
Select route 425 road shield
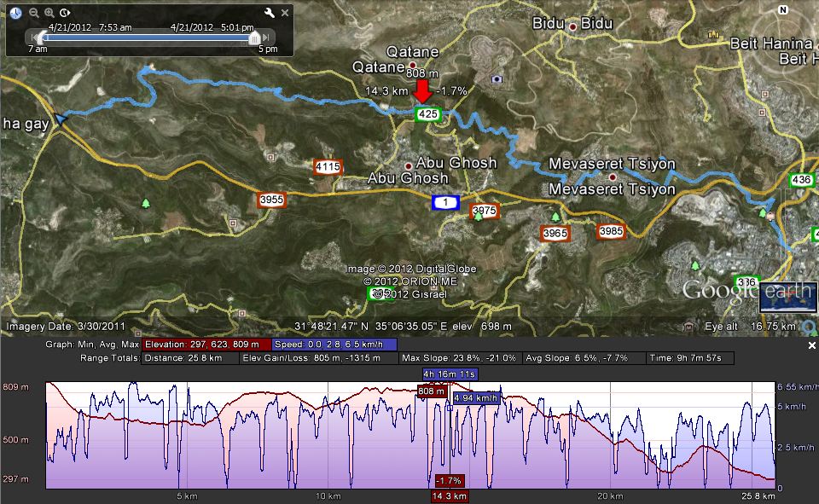tap(427, 113)
